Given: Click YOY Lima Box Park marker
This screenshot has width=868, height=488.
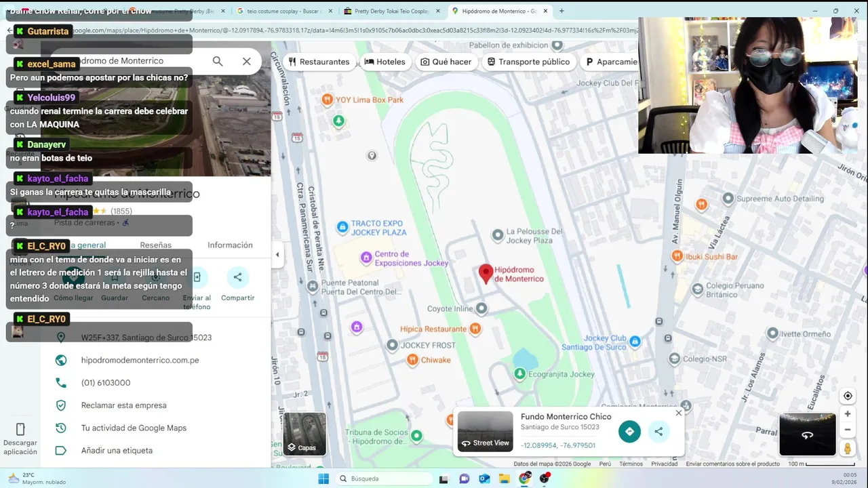Looking at the screenshot, I should click(x=328, y=100).
